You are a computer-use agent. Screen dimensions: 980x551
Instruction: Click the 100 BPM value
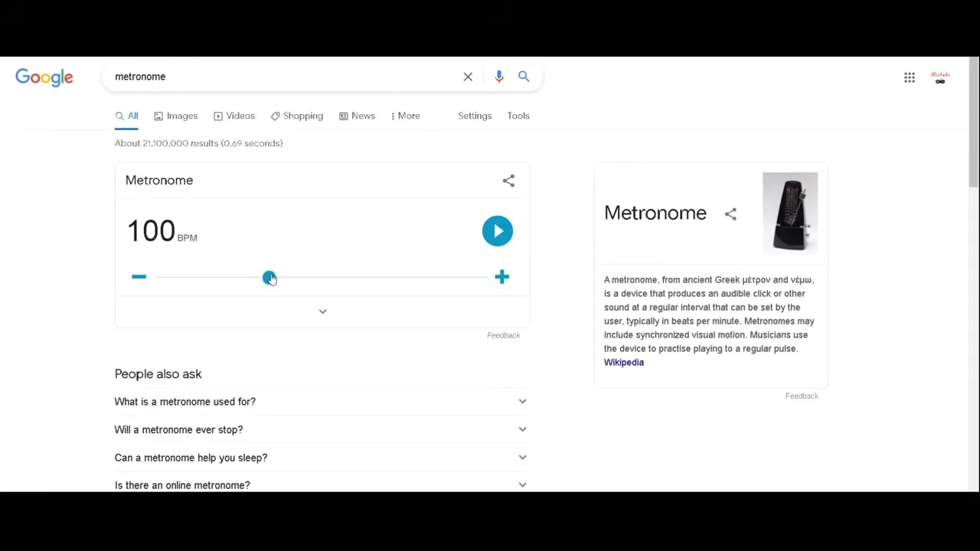151,231
